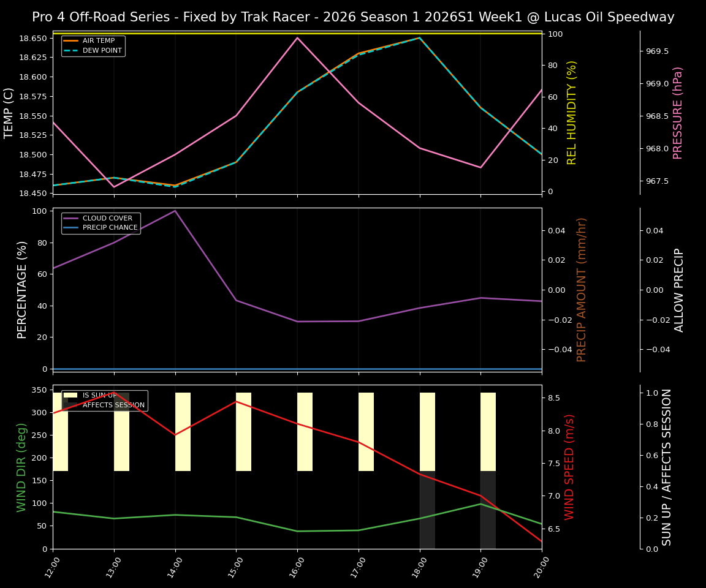Select the CLOUD COVER legend line symbol
Image resolution: width=706 pixels, height=588 pixels.
71,218
